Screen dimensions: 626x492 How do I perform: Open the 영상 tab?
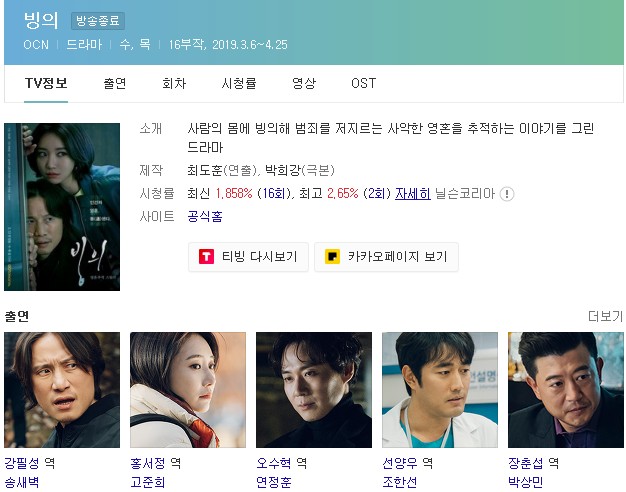[x=304, y=83]
